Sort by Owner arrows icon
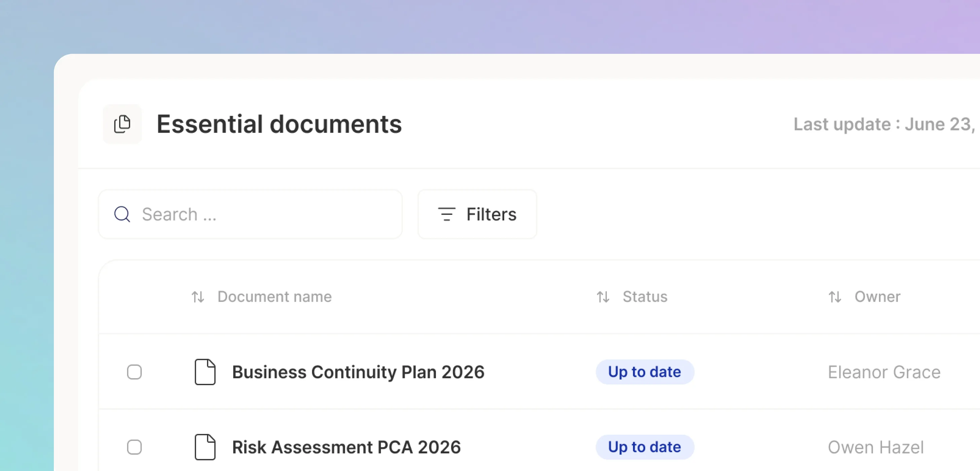The width and height of the screenshot is (980, 471). click(835, 297)
